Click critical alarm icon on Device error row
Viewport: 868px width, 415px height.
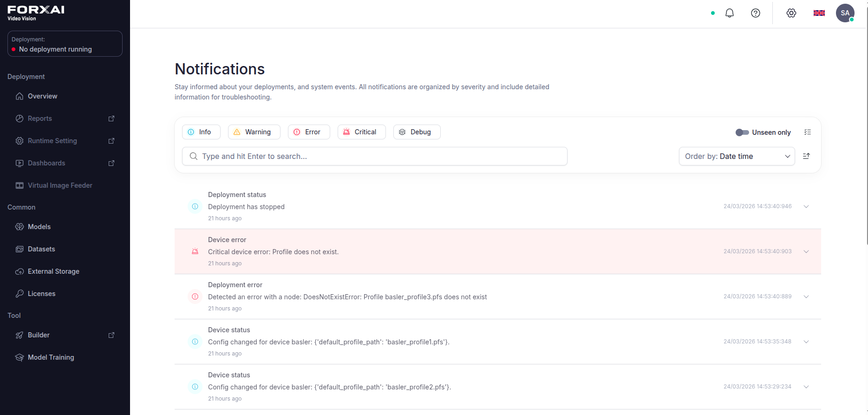tap(195, 251)
